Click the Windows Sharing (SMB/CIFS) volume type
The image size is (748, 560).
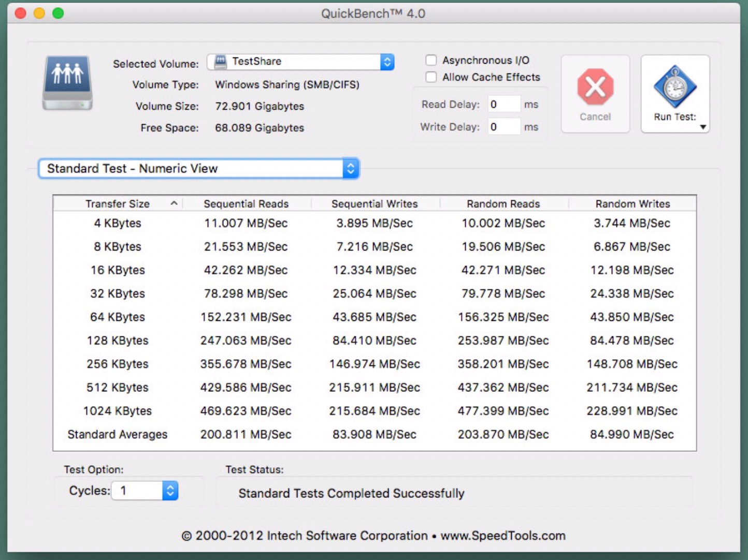pyautogui.click(x=287, y=84)
